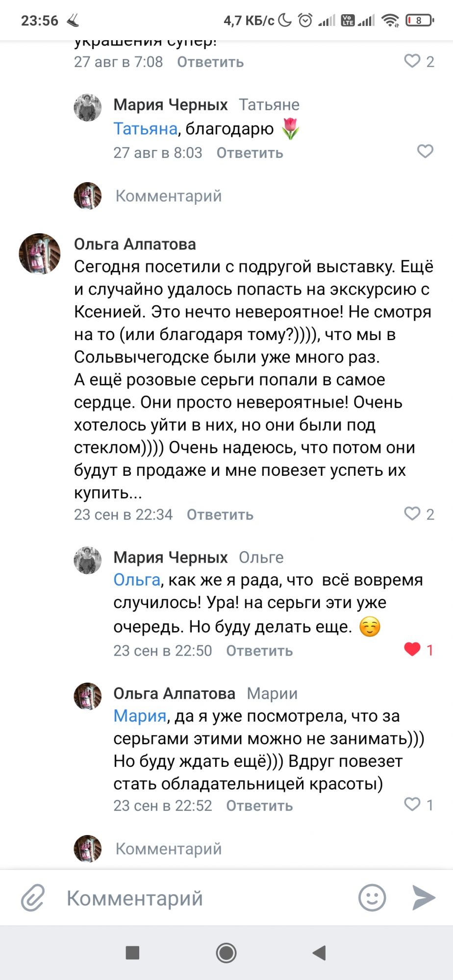Screen dimensions: 453x980
Task: Tap Комментарий reply field under Ольга's thread
Action: [169, 849]
